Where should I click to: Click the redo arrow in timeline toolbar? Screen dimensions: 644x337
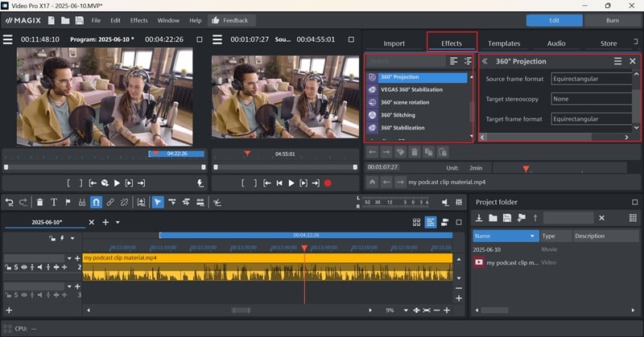coord(23,202)
